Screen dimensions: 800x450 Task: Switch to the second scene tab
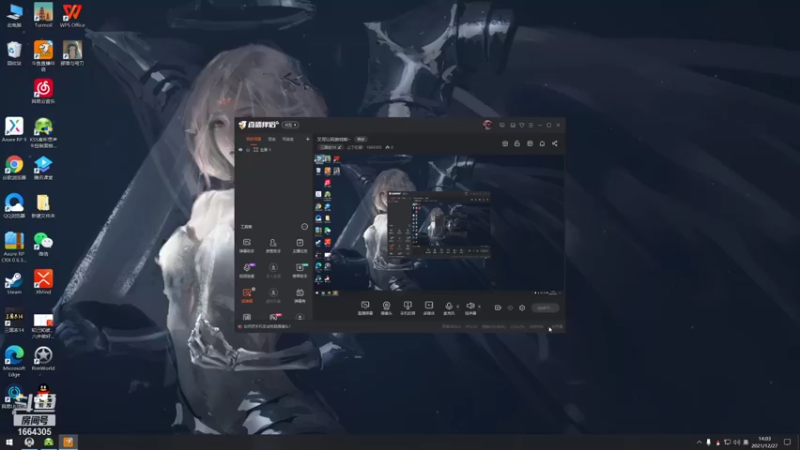(272, 139)
